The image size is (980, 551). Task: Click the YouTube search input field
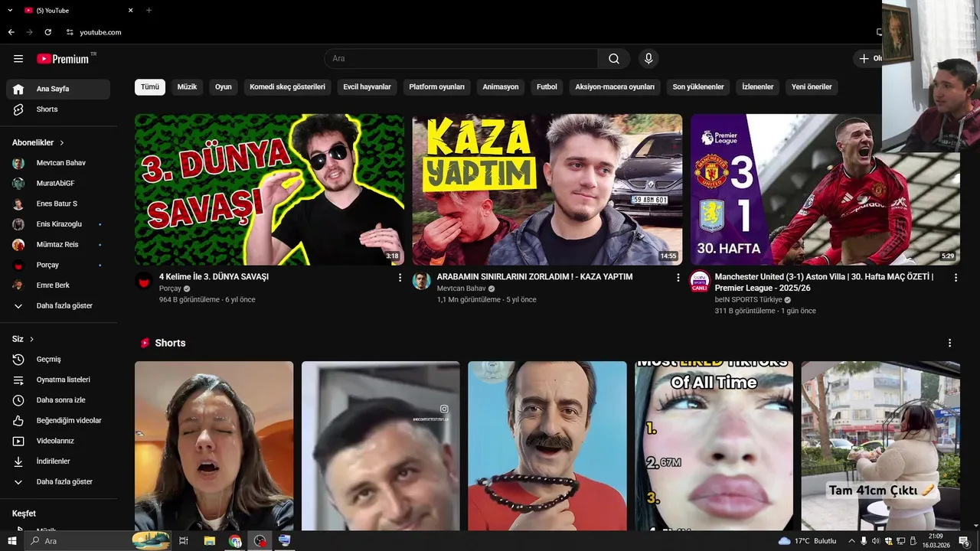point(461,59)
